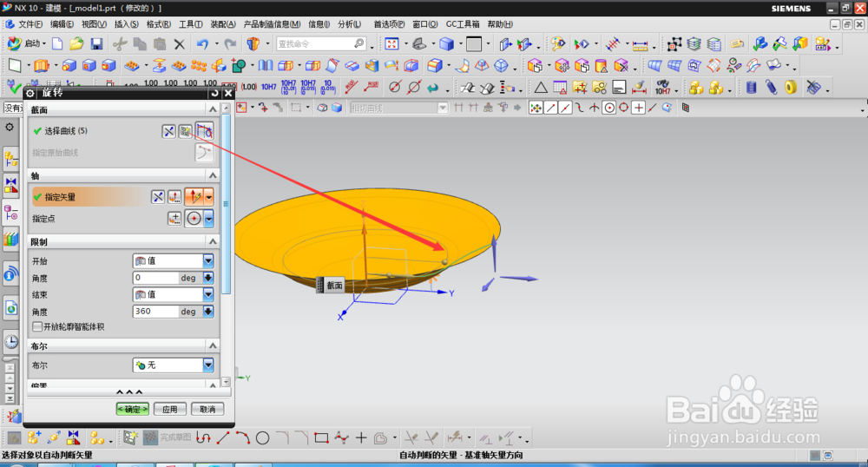Reset the Revolve dialog with the refresh icon
The width and height of the screenshot is (868, 467).
click(x=214, y=93)
